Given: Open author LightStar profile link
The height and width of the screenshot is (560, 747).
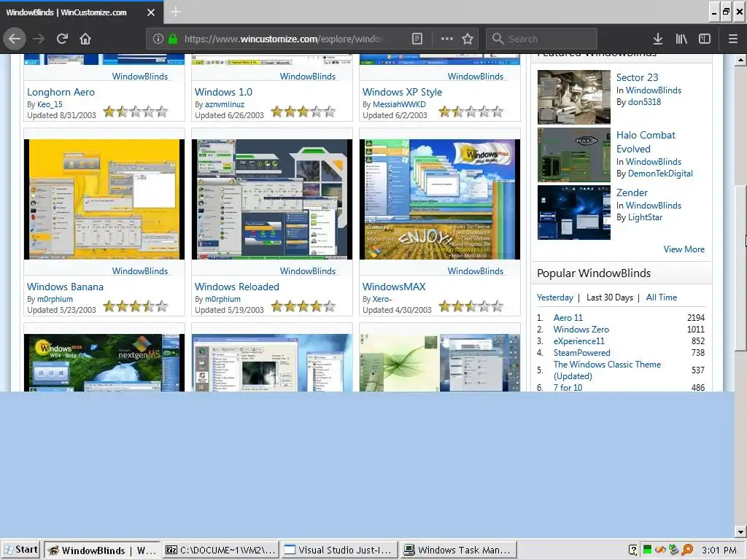Looking at the screenshot, I should [645, 217].
